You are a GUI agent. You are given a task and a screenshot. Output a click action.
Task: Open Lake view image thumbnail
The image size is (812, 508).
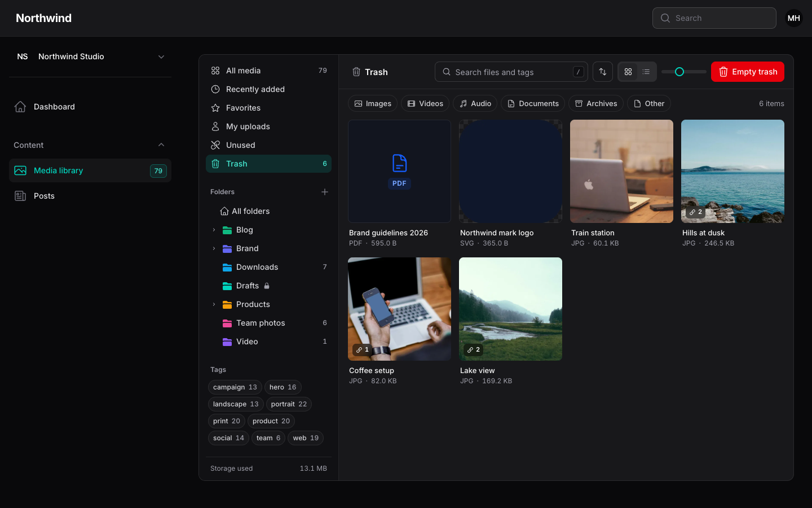pyautogui.click(x=510, y=309)
